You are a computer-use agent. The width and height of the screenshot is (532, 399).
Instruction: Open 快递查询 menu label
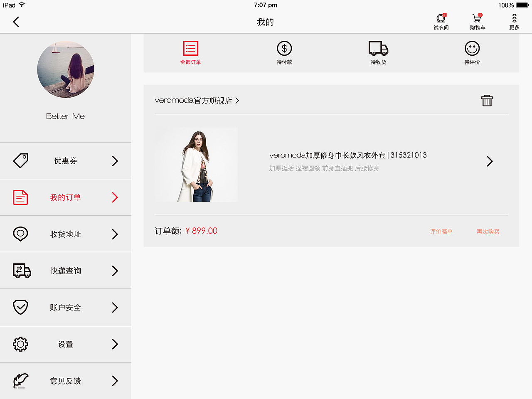66,271
